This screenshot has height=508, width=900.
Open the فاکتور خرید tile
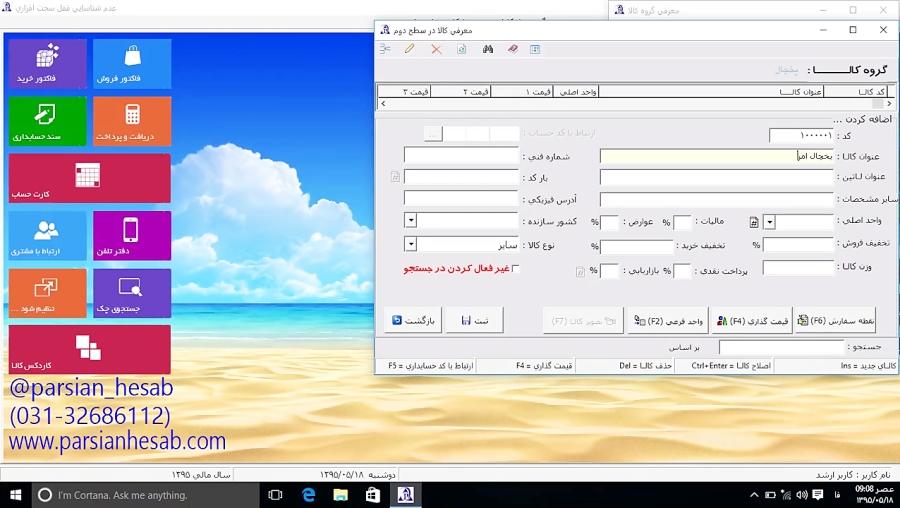click(47, 63)
